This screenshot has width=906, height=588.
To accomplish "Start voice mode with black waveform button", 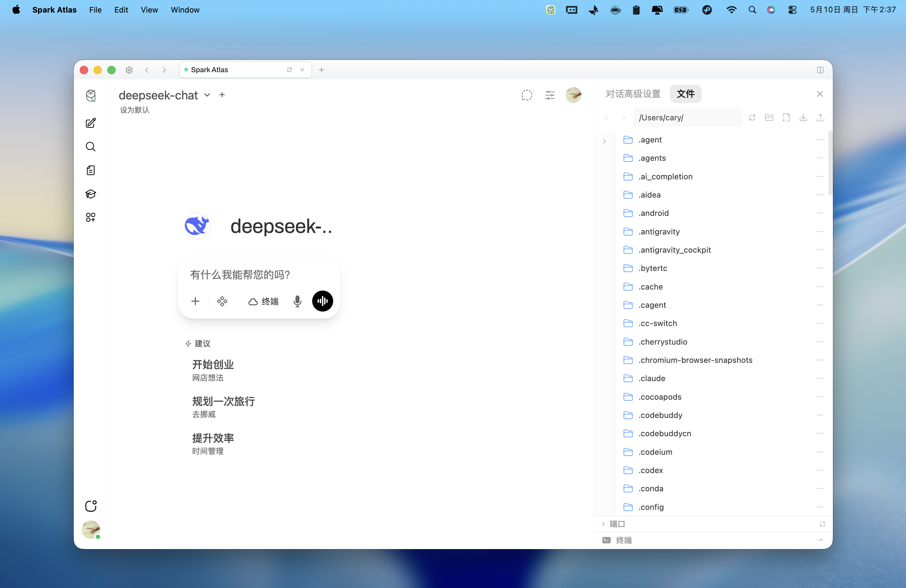I will pos(322,301).
